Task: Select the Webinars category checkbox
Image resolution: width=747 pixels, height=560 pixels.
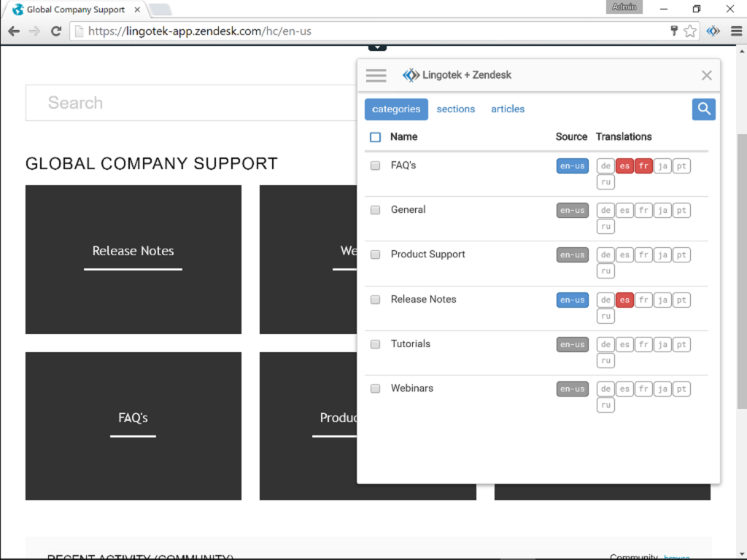Action: [375, 389]
